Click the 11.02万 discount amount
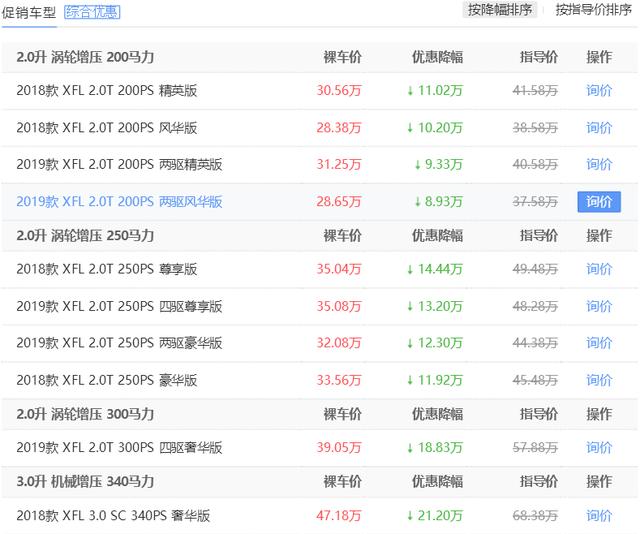The width and height of the screenshot is (640, 534). tap(435, 90)
